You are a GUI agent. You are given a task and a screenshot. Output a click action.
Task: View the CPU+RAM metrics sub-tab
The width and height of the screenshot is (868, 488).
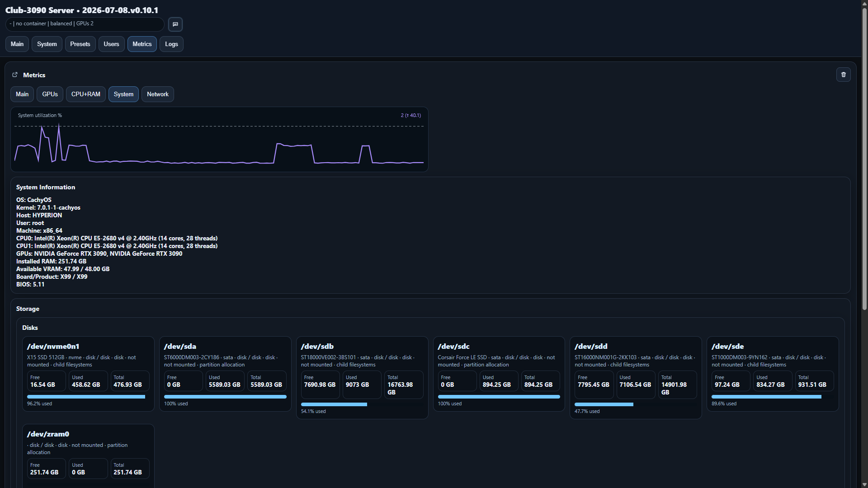86,94
